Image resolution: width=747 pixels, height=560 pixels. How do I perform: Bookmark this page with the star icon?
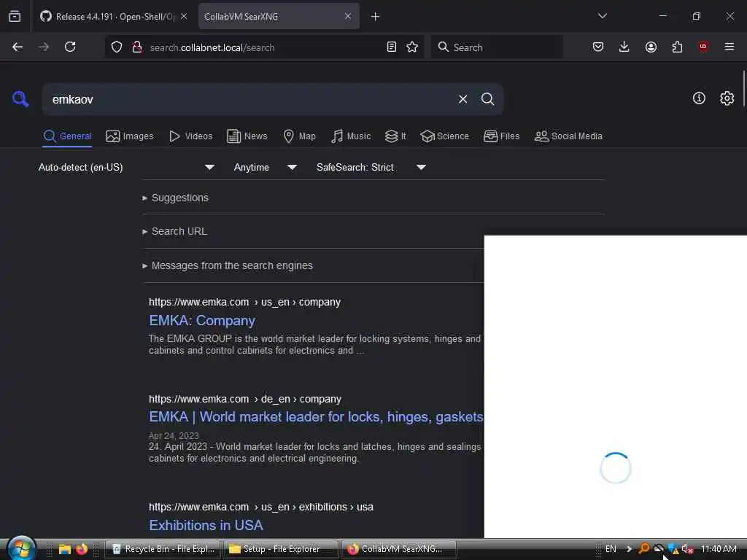[412, 47]
